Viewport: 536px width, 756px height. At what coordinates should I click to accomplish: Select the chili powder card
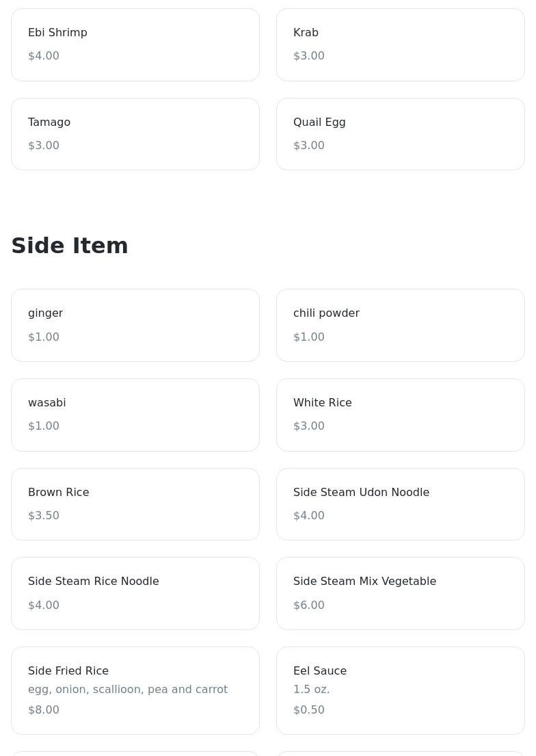(400, 325)
